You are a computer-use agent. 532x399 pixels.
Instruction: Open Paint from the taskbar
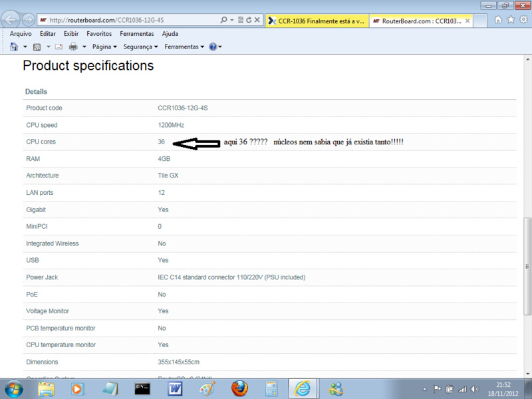click(x=207, y=389)
